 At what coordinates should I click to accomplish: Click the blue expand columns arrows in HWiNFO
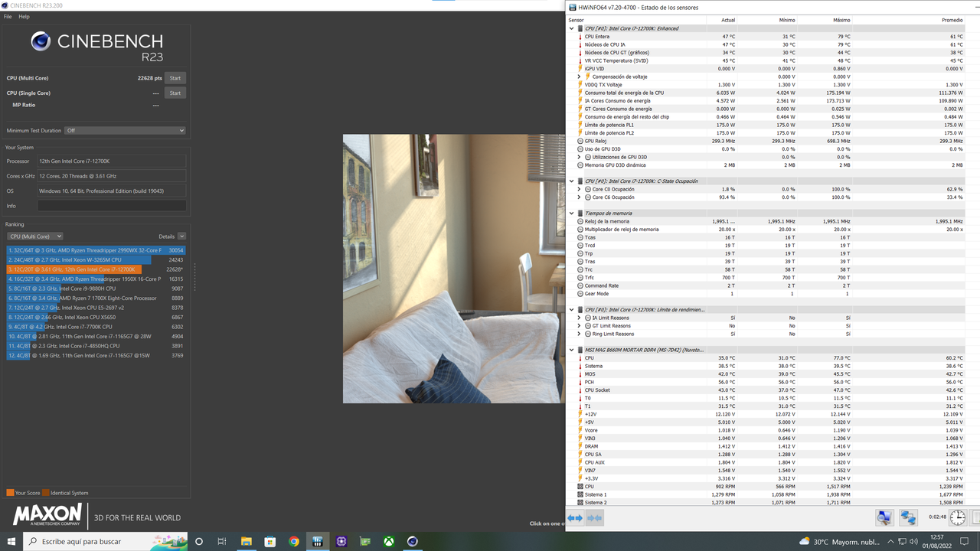point(575,518)
